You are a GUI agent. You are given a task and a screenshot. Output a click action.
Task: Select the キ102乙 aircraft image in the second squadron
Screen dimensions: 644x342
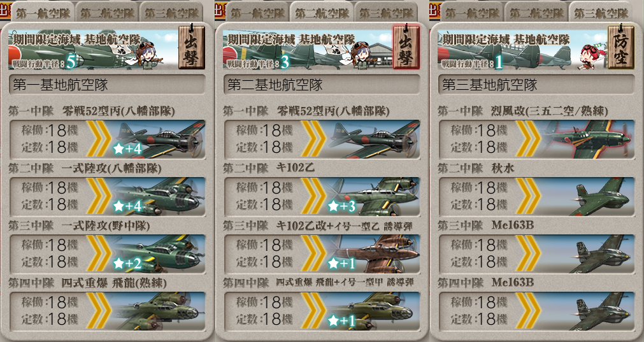click(x=373, y=196)
